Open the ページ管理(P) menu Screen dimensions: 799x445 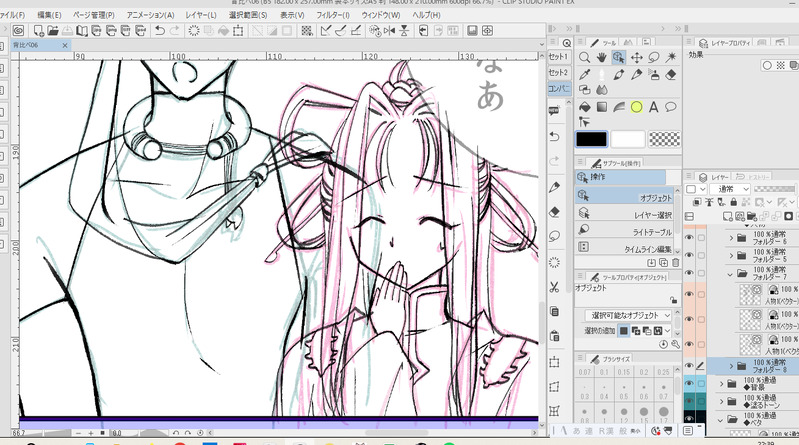(93, 15)
